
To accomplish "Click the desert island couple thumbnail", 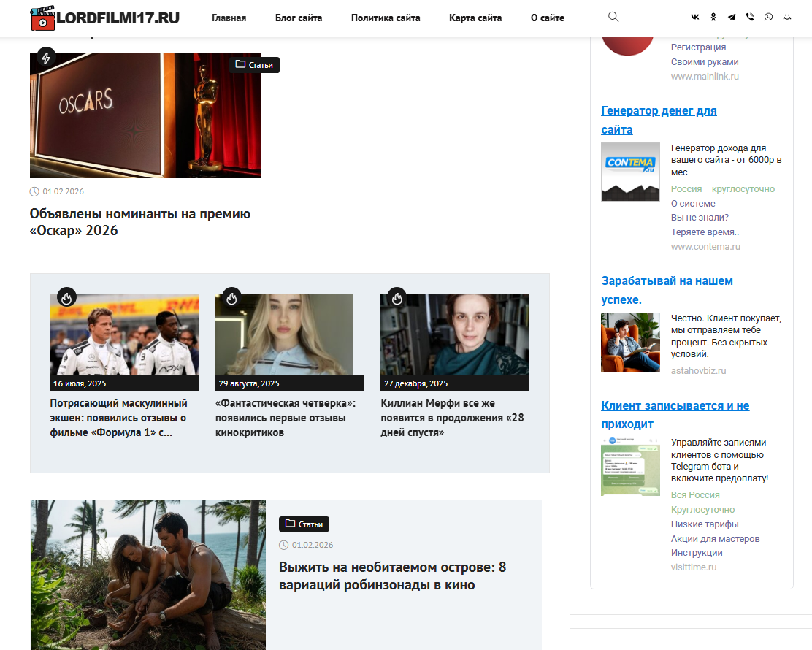I will 148,575.
